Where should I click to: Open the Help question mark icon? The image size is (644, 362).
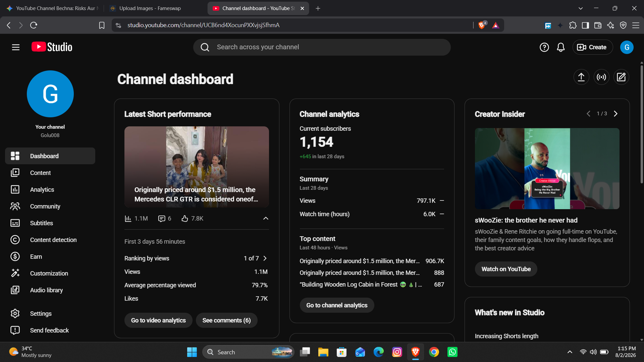pyautogui.click(x=544, y=47)
